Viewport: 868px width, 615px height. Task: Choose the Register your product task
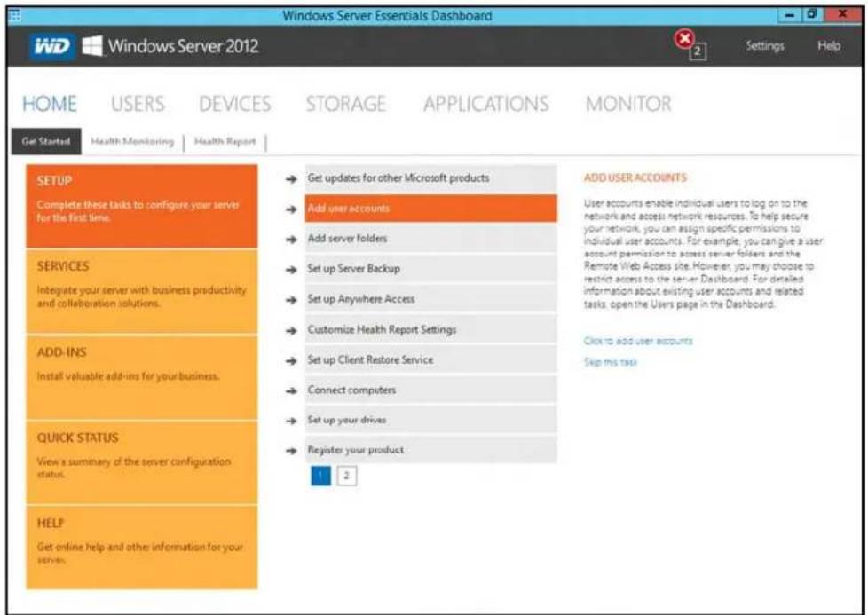(x=430, y=450)
